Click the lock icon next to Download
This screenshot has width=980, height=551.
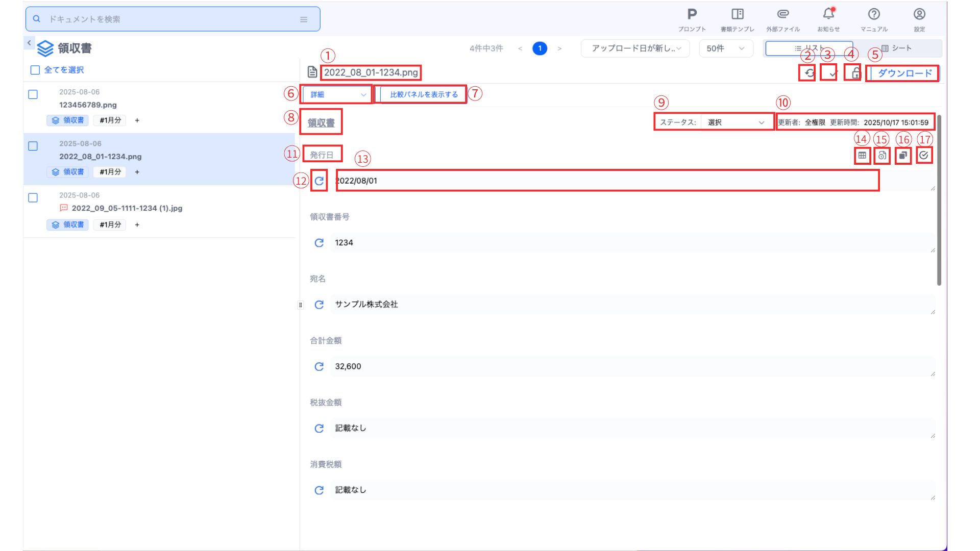pyautogui.click(x=855, y=73)
